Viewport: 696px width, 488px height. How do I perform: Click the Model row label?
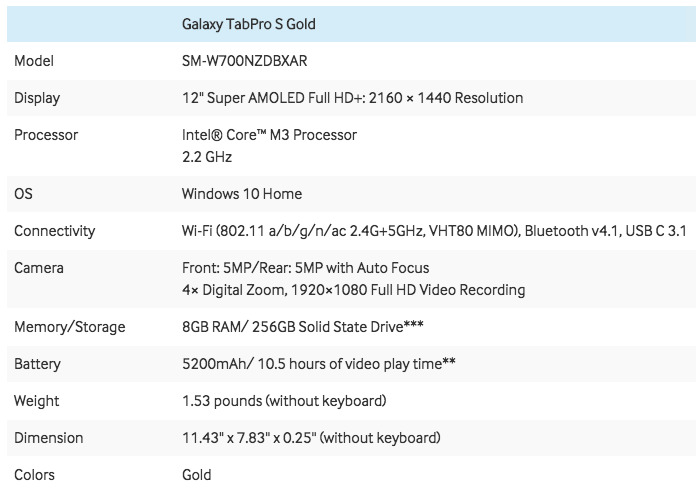point(34,61)
